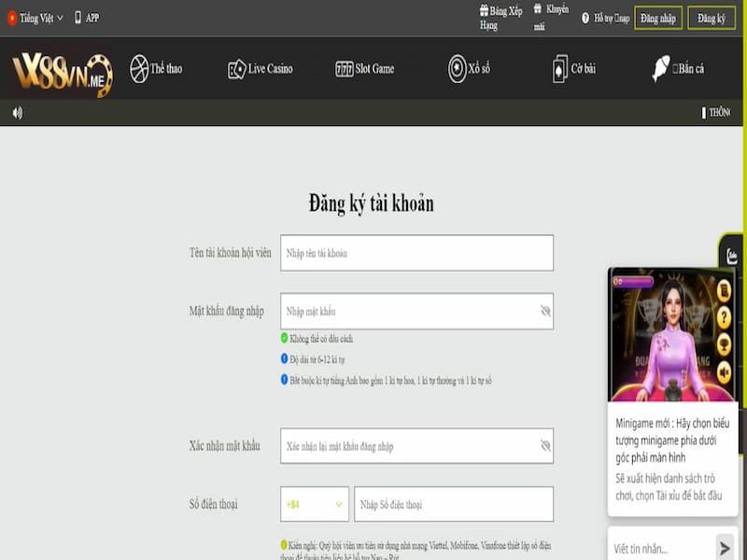Click the question mark support icon in header

point(585,18)
